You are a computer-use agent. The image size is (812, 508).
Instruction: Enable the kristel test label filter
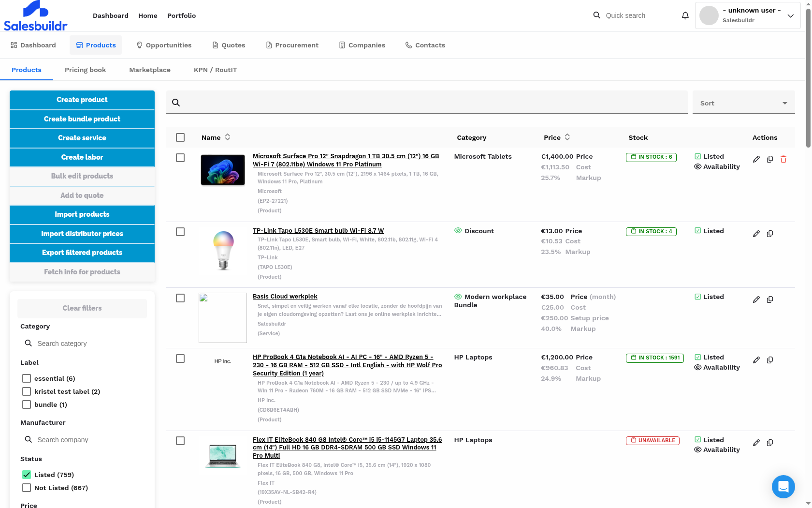coord(27,391)
